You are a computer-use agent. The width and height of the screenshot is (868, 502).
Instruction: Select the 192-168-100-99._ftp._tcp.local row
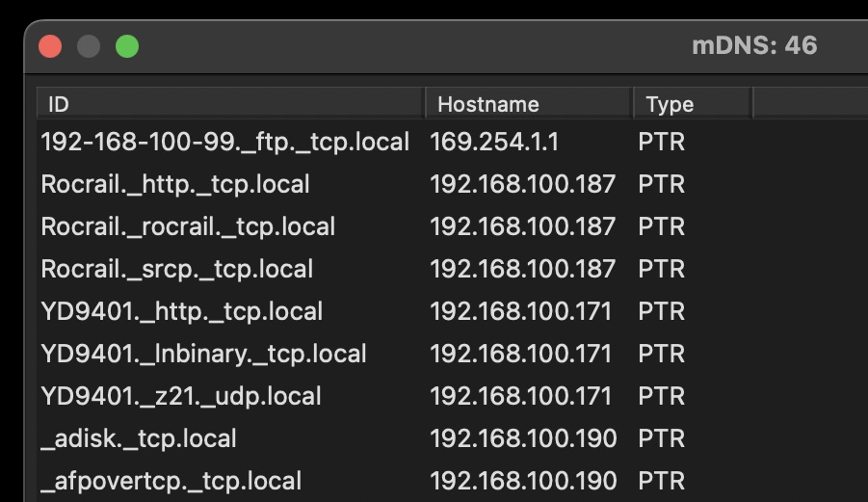(224, 142)
